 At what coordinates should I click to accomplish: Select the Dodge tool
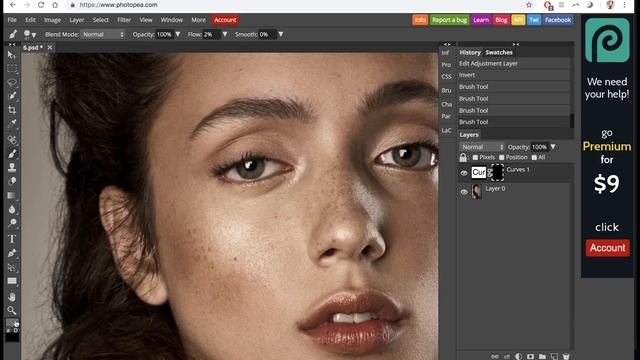[12, 223]
